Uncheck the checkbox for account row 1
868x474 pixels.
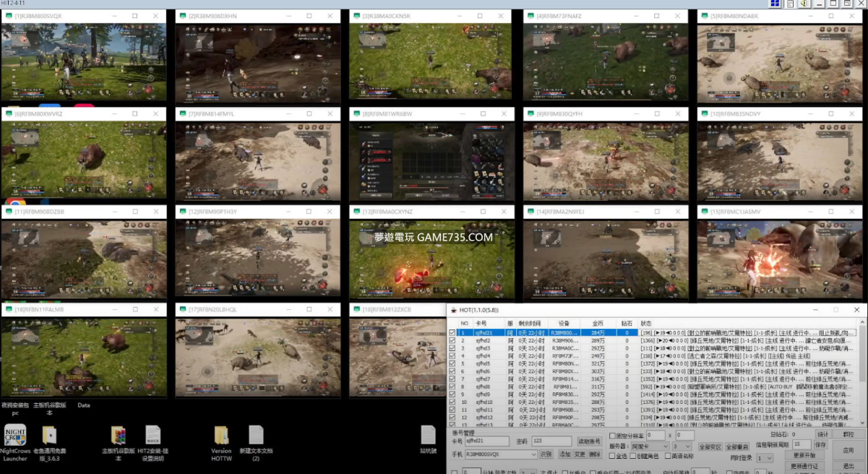point(452,333)
